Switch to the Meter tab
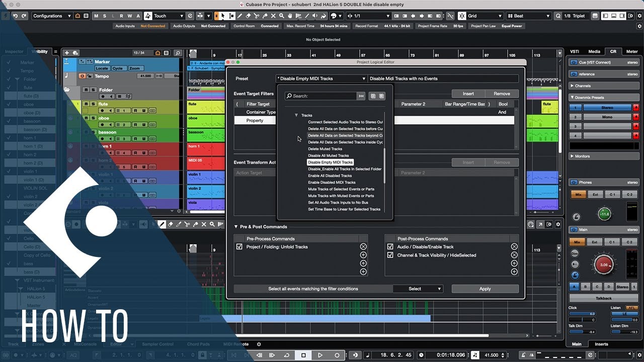 pyautogui.click(x=632, y=51)
